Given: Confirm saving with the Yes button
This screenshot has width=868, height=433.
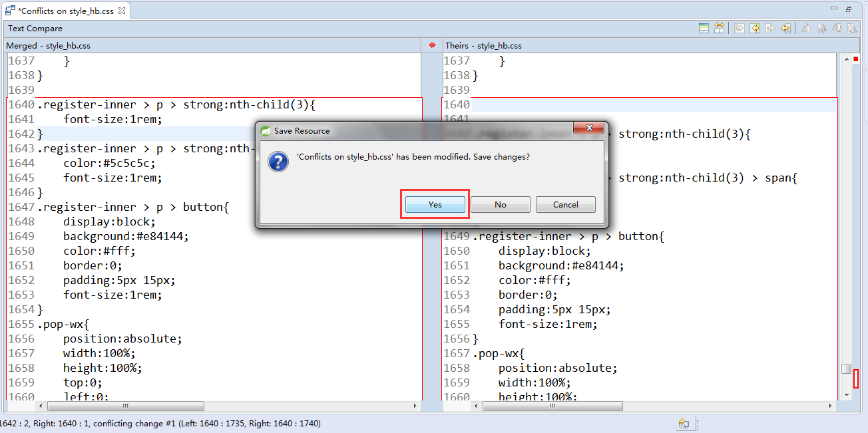Looking at the screenshot, I should (435, 204).
